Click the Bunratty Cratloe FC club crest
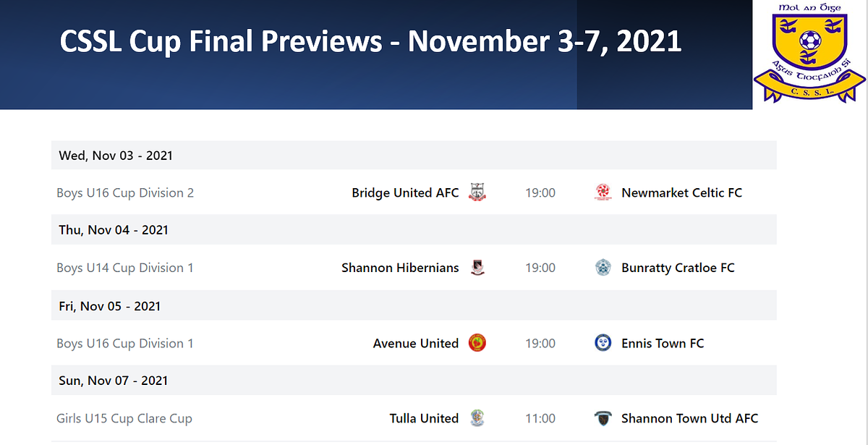 point(603,268)
